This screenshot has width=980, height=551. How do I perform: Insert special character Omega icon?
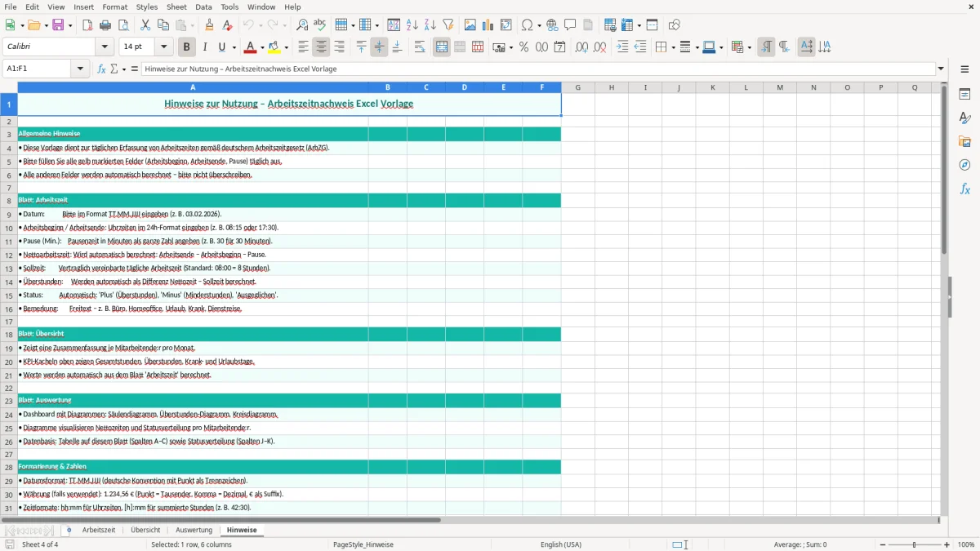(527, 25)
